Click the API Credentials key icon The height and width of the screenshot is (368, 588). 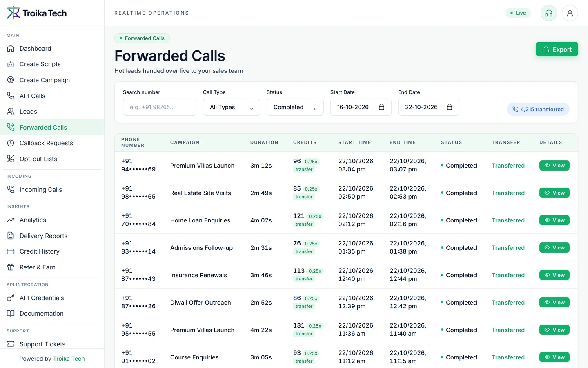point(11,298)
